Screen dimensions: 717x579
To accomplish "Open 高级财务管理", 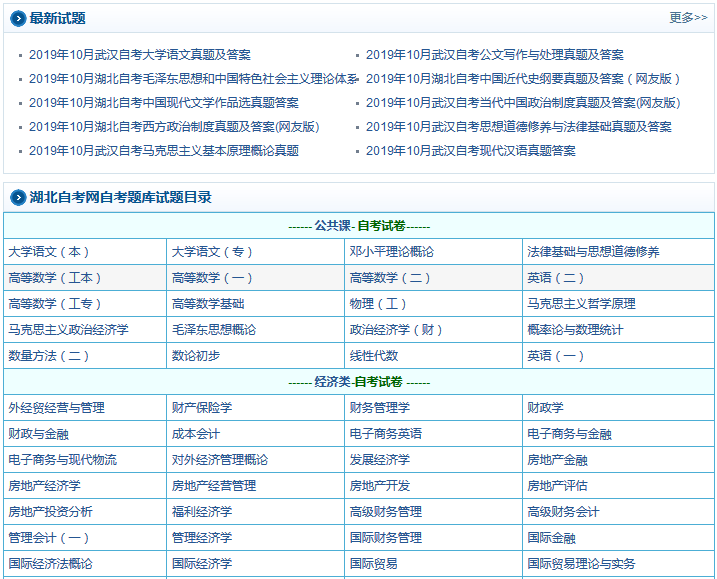I will (385, 512).
